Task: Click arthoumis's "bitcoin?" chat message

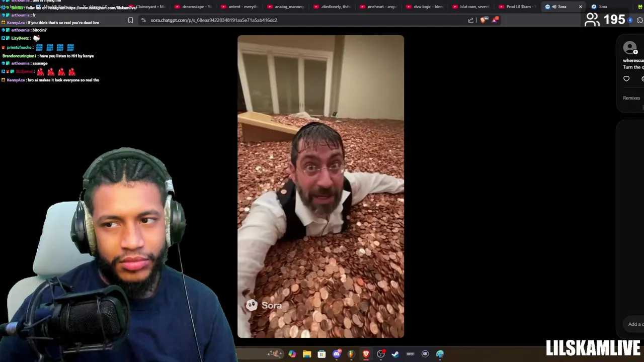Action: click(24, 30)
